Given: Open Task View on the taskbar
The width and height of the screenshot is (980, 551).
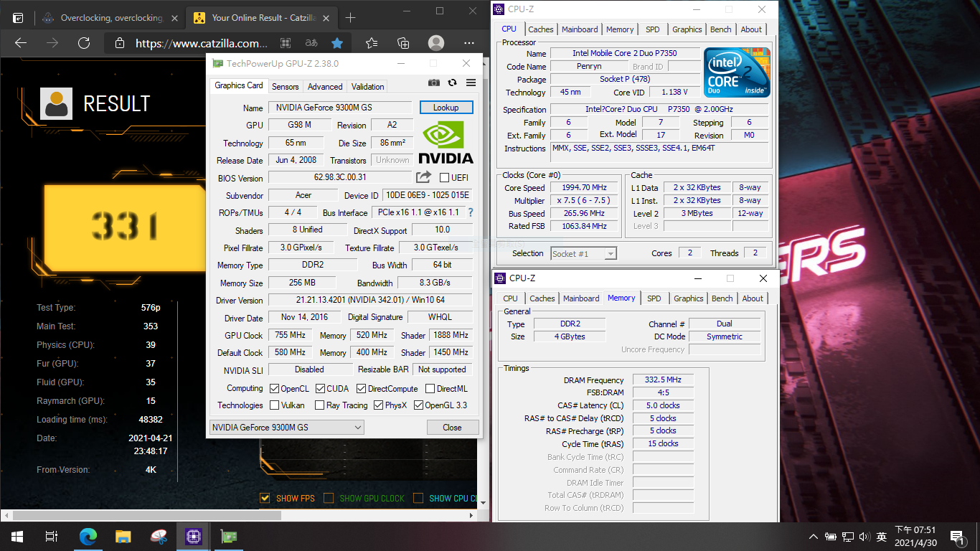Looking at the screenshot, I should 51,537.
